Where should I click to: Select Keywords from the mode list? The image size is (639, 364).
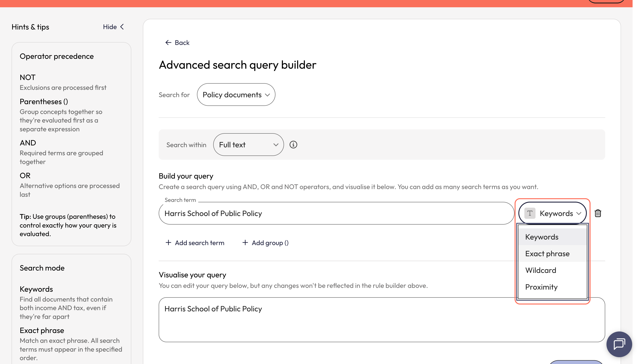(x=552, y=237)
